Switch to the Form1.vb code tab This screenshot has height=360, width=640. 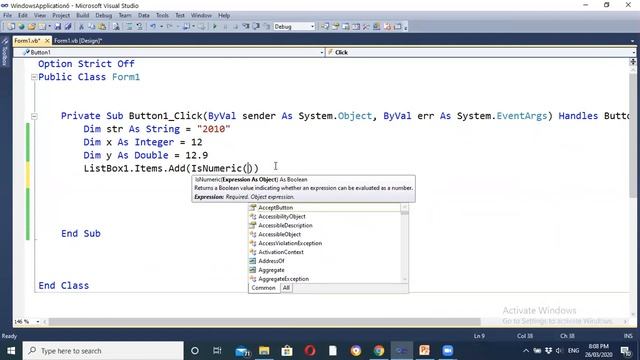coord(27,41)
